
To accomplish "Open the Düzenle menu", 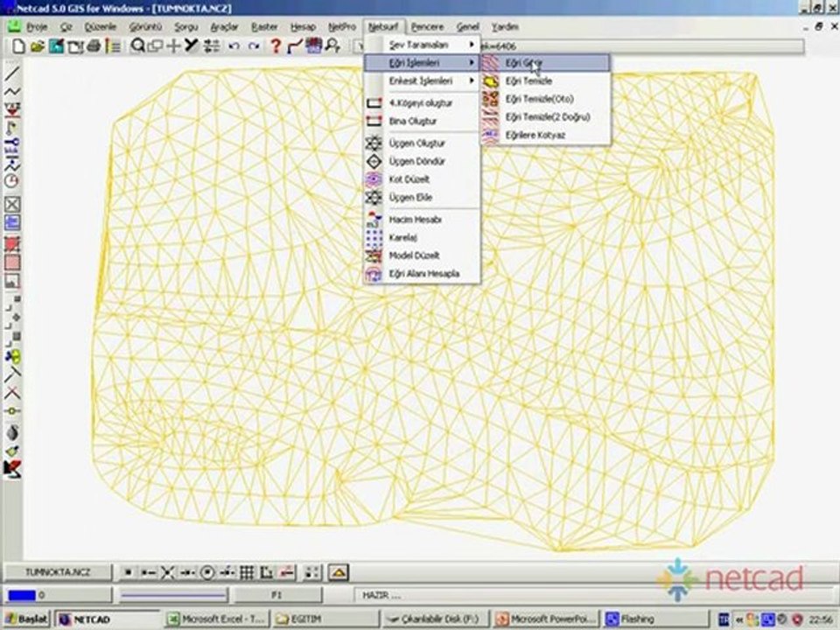I will pos(100,27).
